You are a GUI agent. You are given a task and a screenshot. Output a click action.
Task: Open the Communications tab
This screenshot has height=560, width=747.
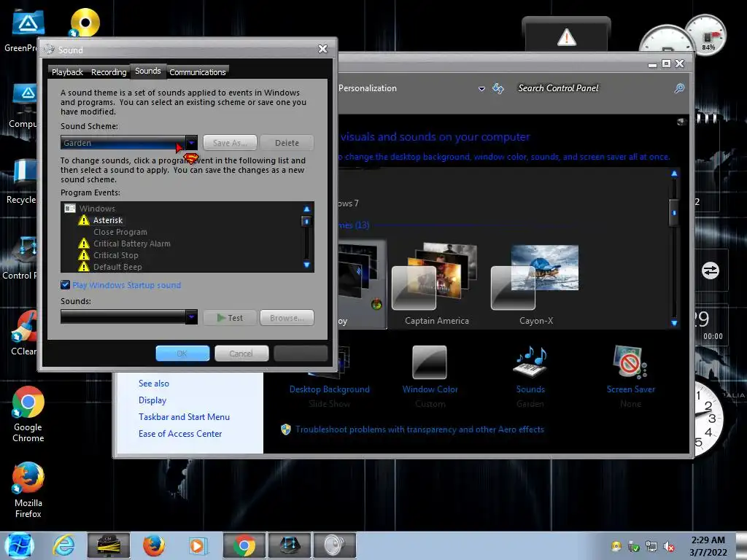(197, 72)
